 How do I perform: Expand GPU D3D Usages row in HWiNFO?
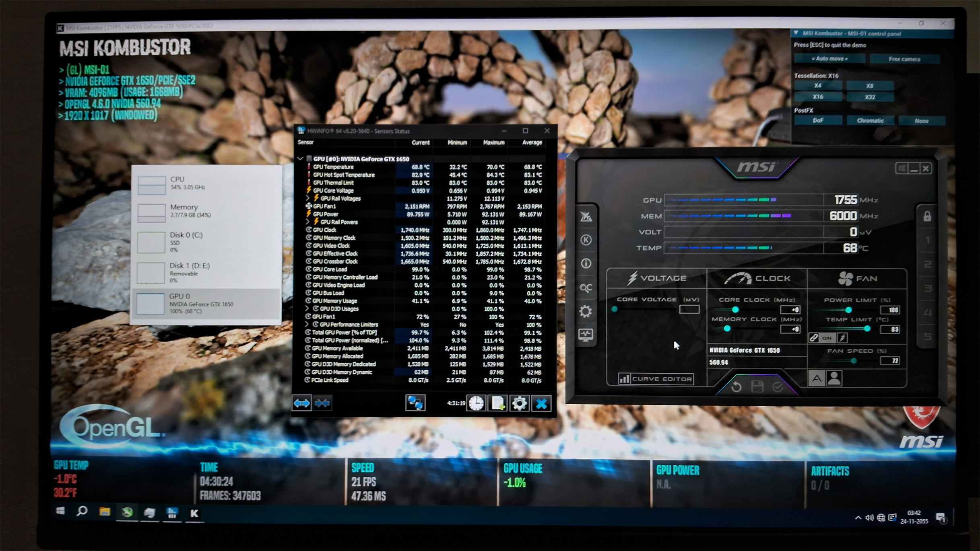coord(307,309)
